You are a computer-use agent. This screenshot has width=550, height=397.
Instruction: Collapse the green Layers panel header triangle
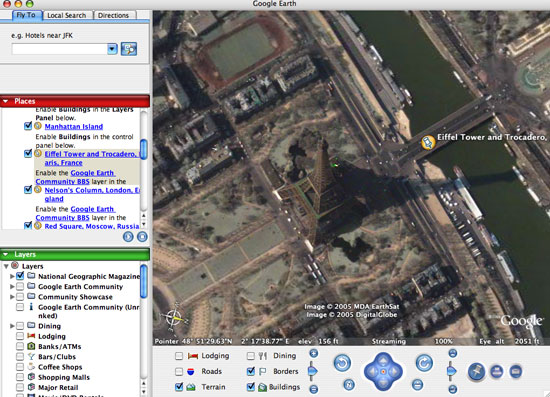point(6,254)
